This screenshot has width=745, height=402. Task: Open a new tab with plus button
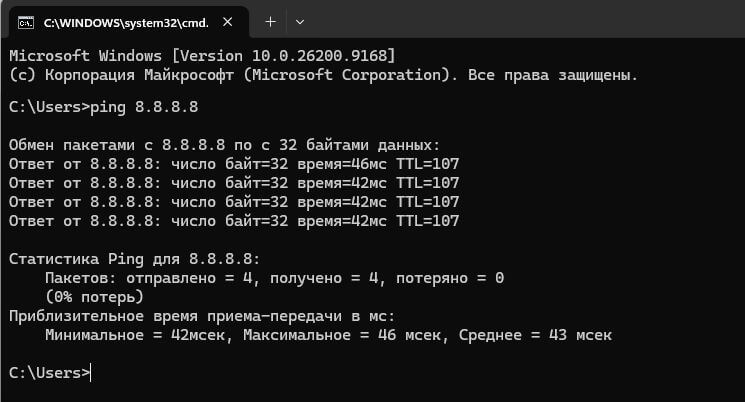click(x=270, y=22)
